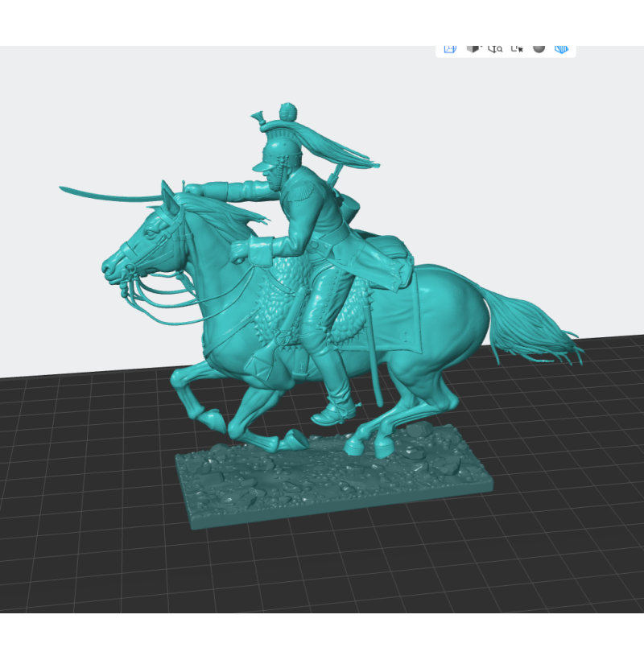The width and height of the screenshot is (644, 660).
Task: Toggle the blue build-plate bounding box icon
Action: point(450,49)
